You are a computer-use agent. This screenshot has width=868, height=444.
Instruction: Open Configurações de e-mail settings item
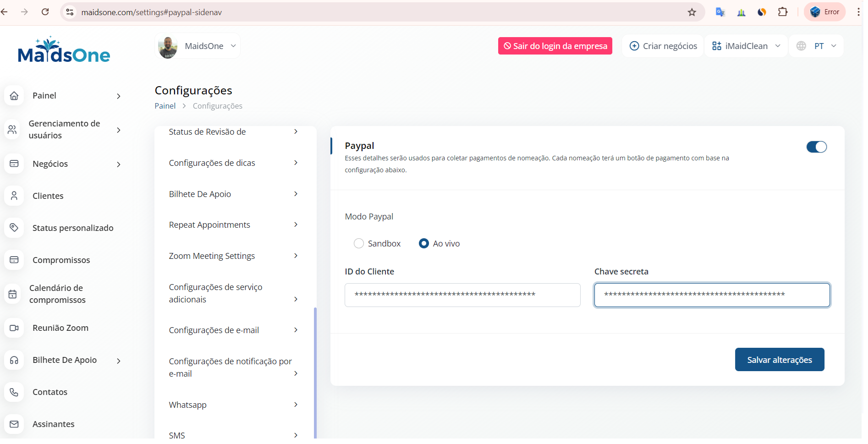pyautogui.click(x=233, y=330)
